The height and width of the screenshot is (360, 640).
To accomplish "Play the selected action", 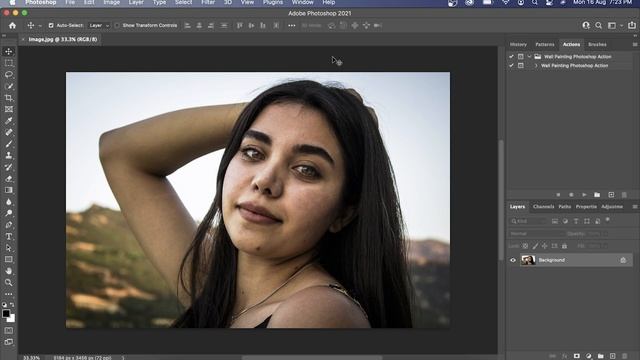I will click(584, 195).
